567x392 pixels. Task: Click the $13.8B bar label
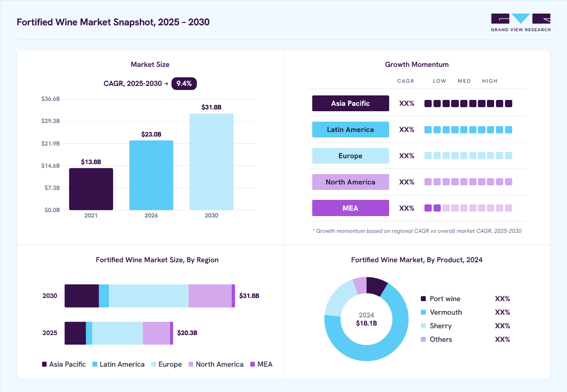pyautogui.click(x=91, y=161)
